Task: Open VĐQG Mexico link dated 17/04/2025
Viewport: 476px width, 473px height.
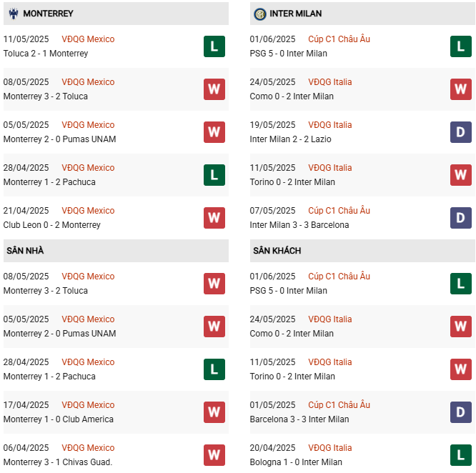Action: 88,405
